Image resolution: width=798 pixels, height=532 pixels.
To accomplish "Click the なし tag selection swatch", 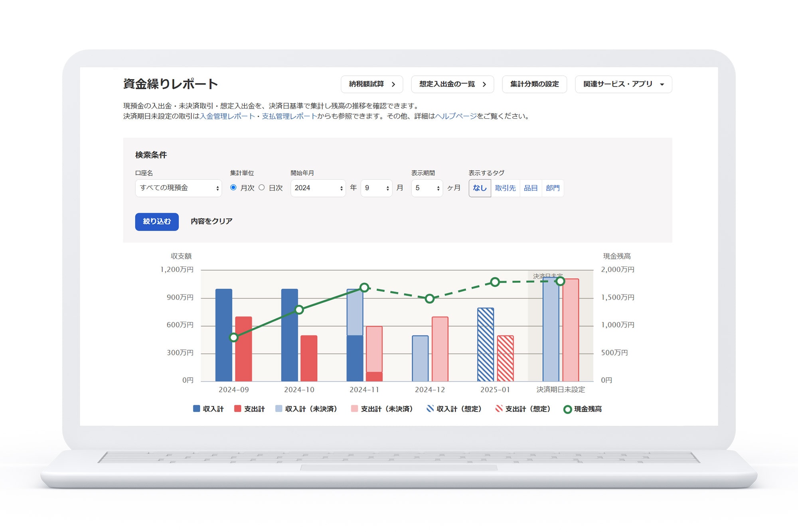I will pos(480,188).
